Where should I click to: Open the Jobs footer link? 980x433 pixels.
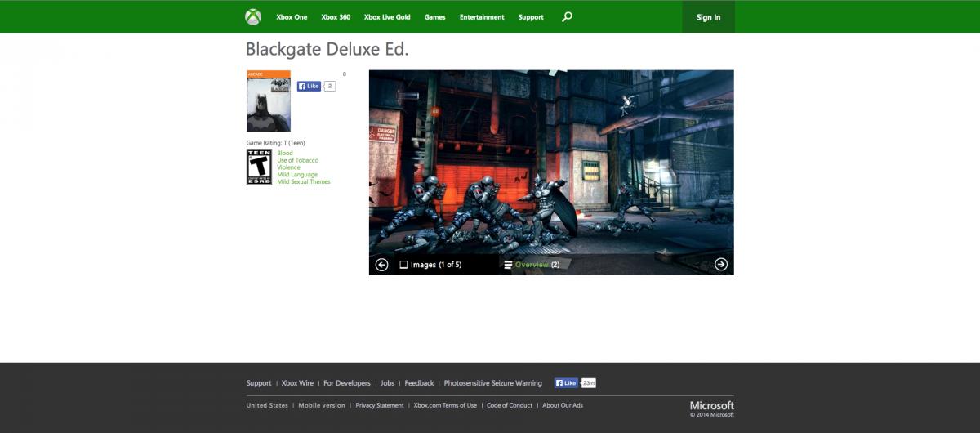coord(388,383)
